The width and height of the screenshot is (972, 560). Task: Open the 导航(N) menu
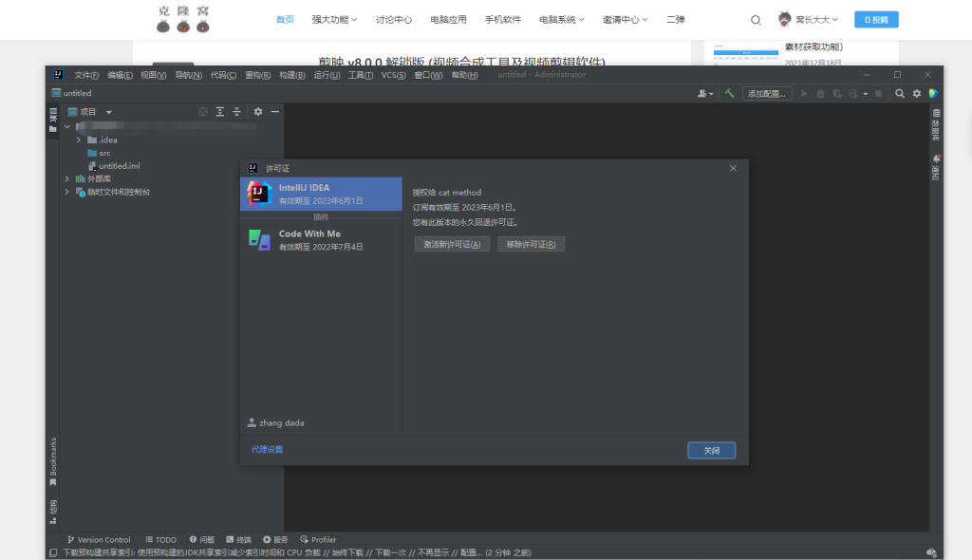click(189, 75)
